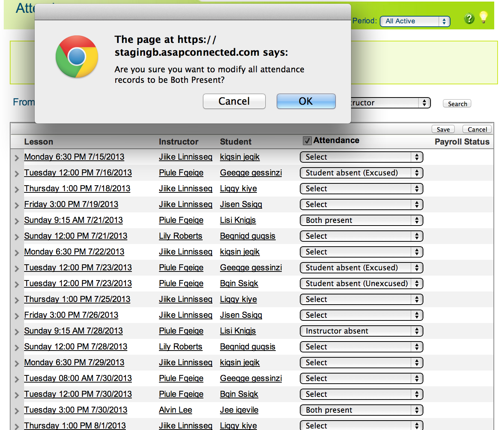Open attendance dropdown for Thursday 7/25/2013 lesson
504x430 pixels.
(x=362, y=299)
